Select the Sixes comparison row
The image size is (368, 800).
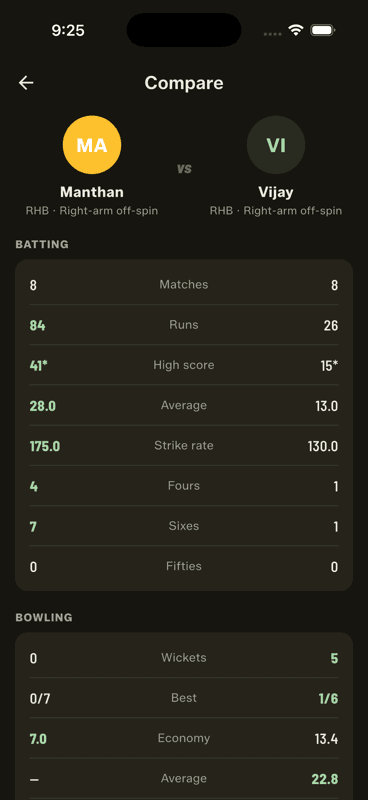point(184,526)
